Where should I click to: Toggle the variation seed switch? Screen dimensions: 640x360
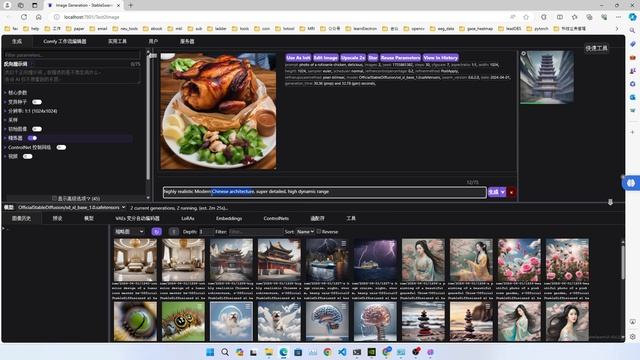pyautogui.click(x=37, y=102)
